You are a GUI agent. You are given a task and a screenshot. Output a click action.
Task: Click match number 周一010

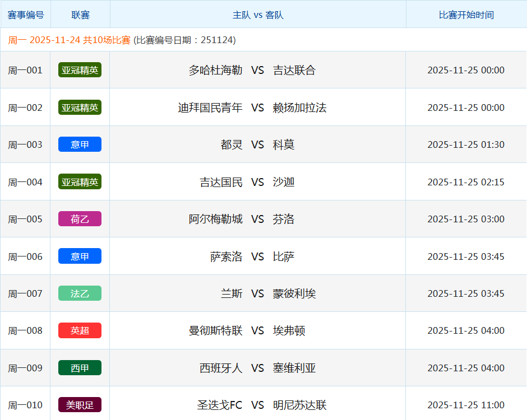coord(25,405)
